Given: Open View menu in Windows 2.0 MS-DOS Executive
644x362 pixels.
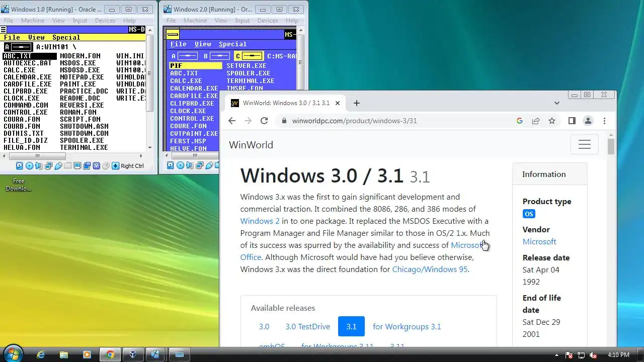Looking at the screenshot, I should (x=203, y=44).
